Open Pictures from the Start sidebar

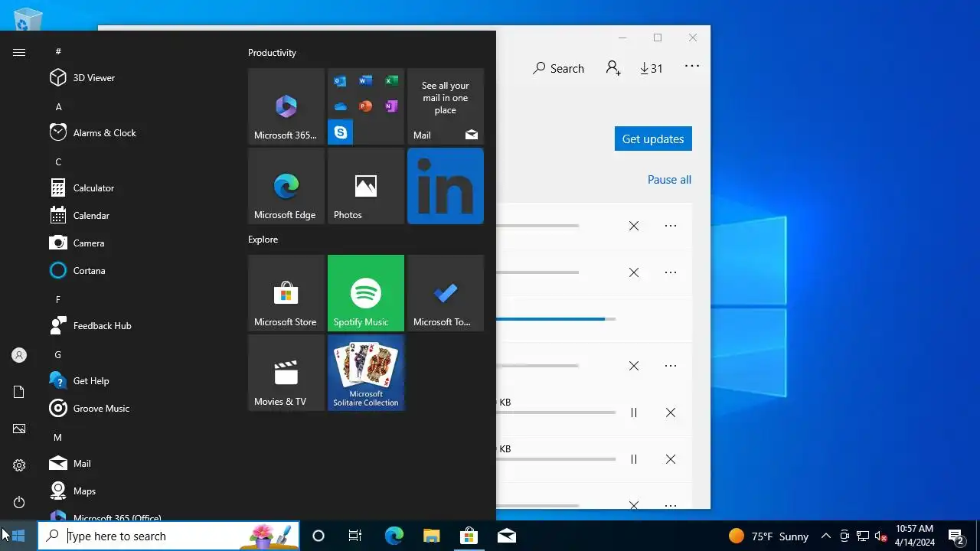[19, 429]
